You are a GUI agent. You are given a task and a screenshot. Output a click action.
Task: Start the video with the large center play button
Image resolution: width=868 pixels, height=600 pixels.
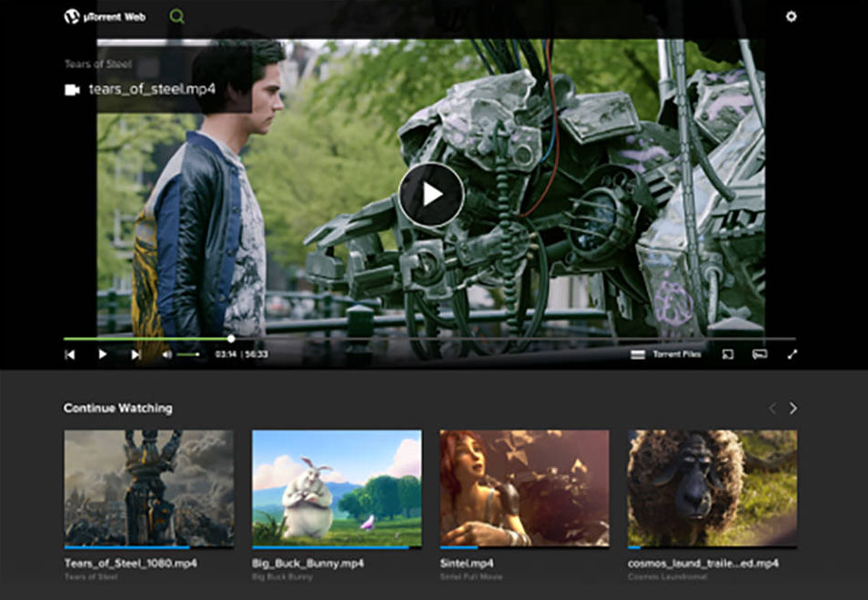tap(431, 194)
